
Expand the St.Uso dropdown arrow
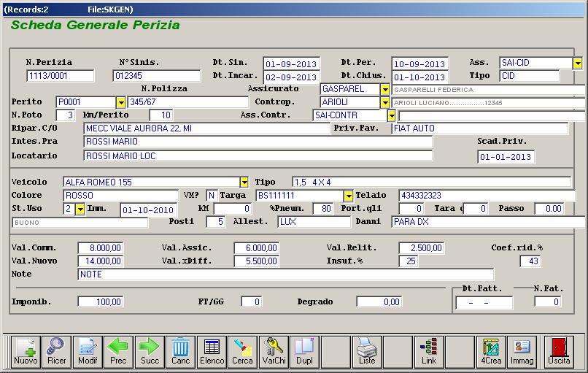(80, 209)
